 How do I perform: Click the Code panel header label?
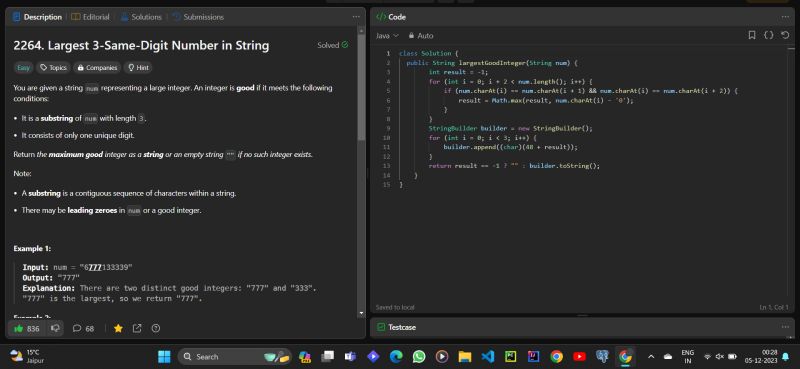click(x=391, y=17)
